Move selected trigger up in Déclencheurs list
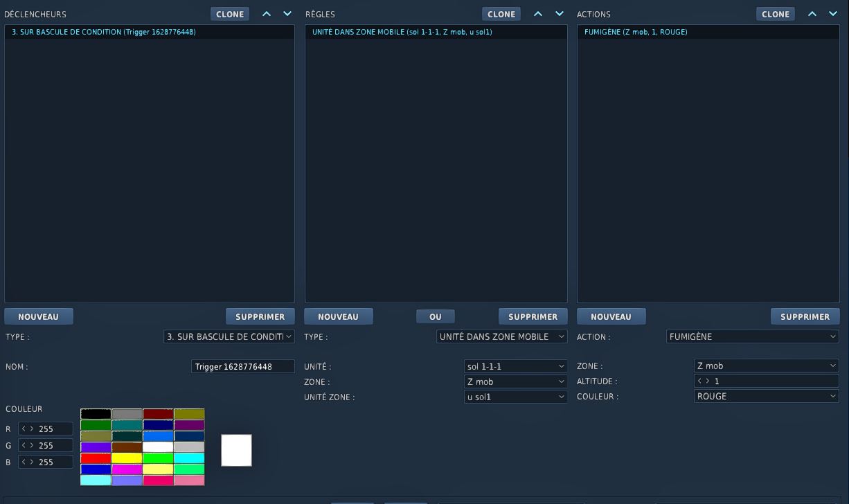Screen dimensions: 849x504 (267, 14)
